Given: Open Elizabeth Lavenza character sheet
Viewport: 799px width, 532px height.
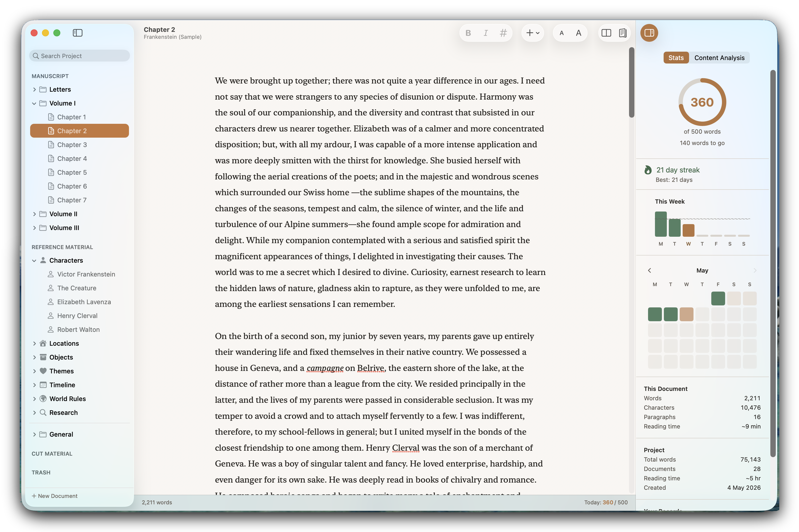Looking at the screenshot, I should point(80,302).
